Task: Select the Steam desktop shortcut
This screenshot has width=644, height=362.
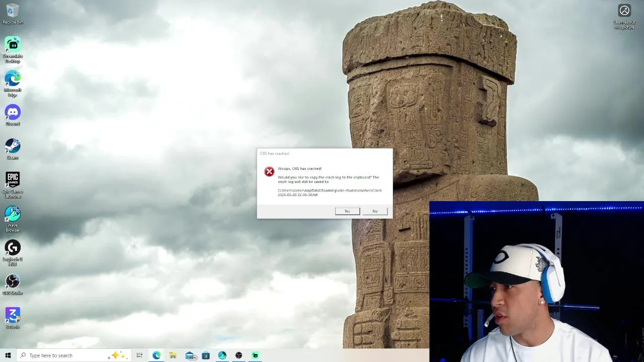Action: tap(13, 149)
